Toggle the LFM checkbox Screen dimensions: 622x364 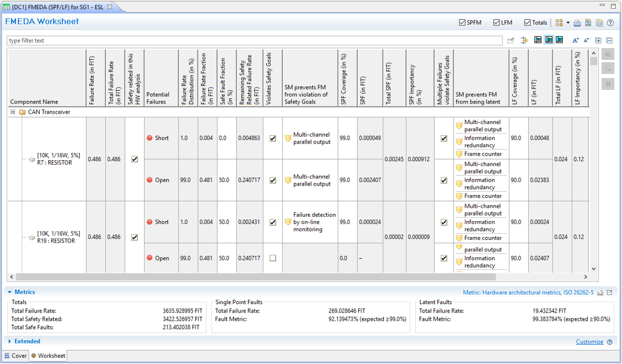[496, 23]
